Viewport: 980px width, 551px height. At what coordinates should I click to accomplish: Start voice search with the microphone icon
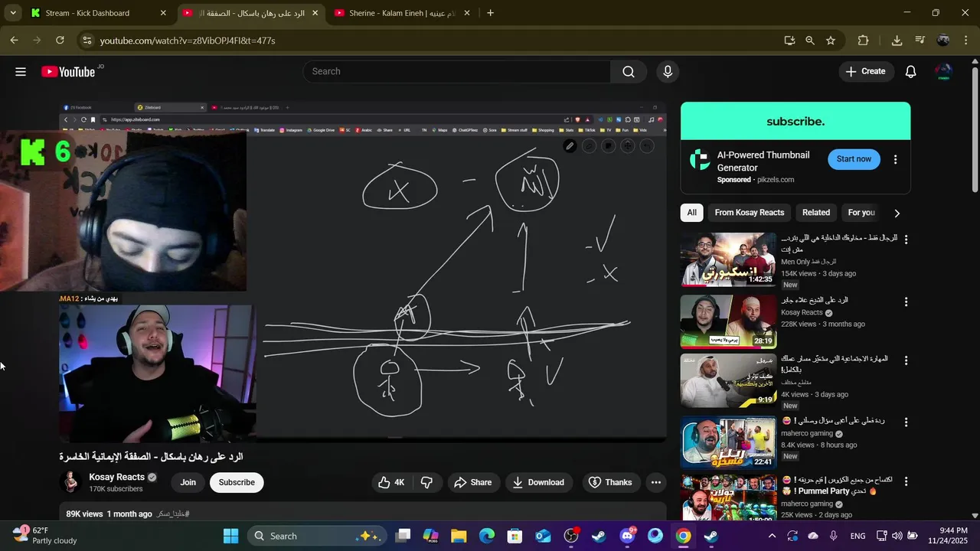[x=668, y=71]
